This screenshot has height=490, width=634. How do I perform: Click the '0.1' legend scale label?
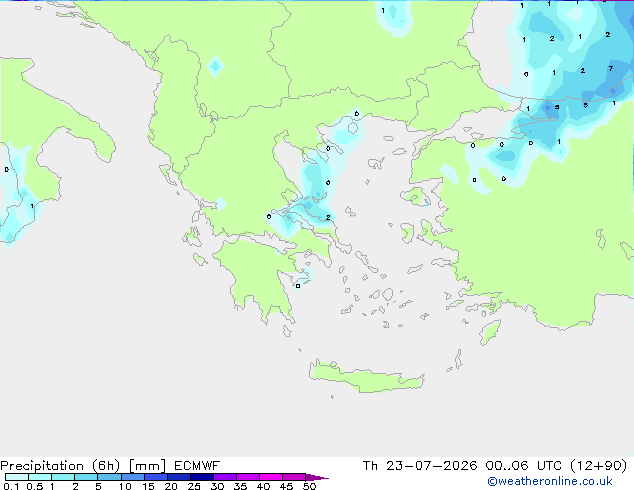pyautogui.click(x=11, y=486)
